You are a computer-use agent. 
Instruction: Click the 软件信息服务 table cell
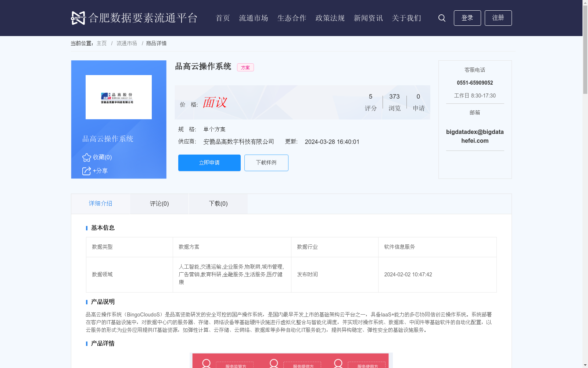[437, 247]
